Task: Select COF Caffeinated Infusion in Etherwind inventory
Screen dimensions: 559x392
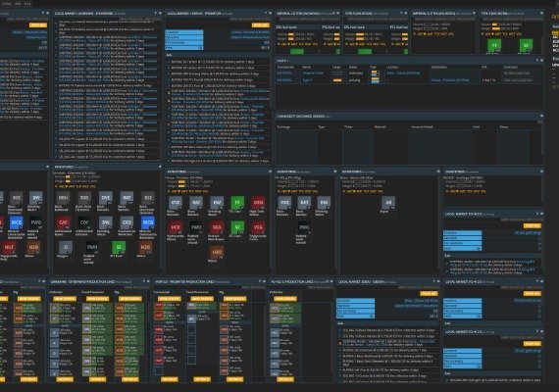Action: point(84,223)
